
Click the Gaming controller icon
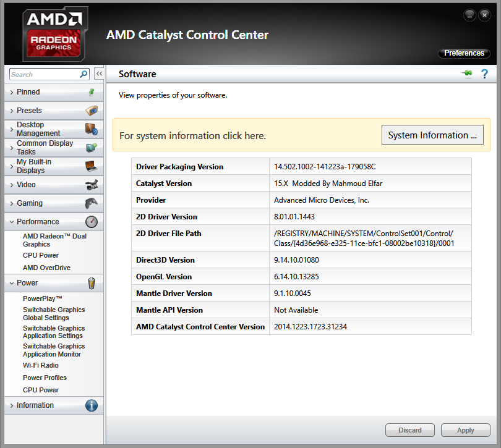click(92, 203)
